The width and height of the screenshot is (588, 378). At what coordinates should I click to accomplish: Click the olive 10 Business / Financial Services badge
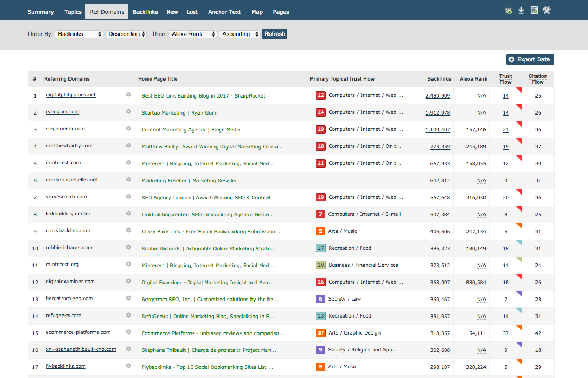point(321,265)
